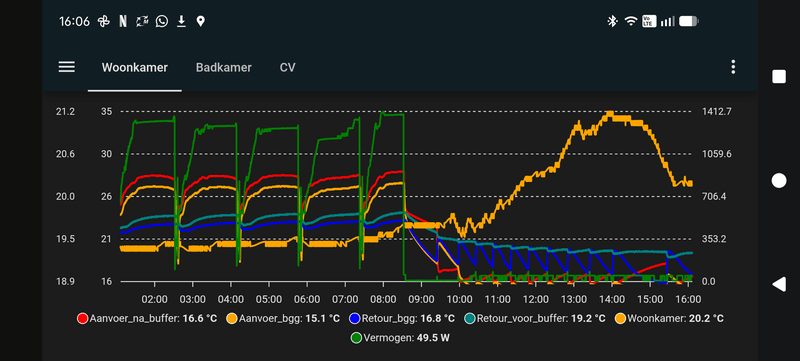800x361 pixels.
Task: Click the 21.2 left axis value
Action: (66, 111)
